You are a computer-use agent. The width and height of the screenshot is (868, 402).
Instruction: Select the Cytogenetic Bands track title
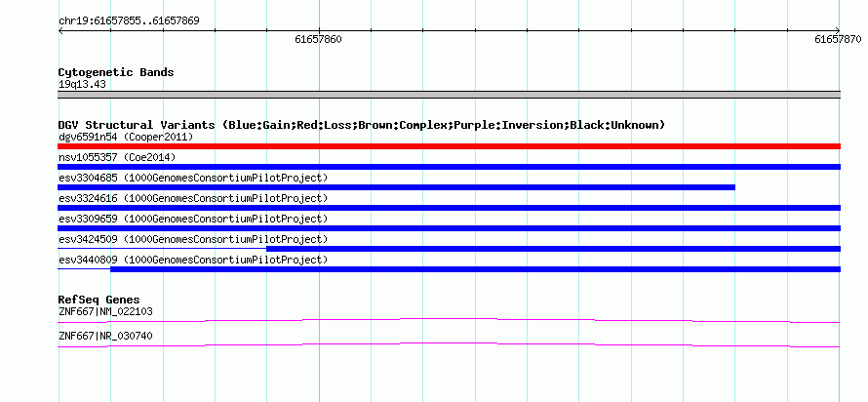click(x=116, y=72)
